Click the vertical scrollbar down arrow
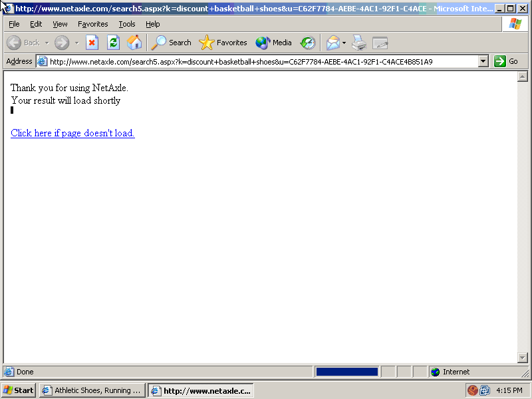 522,357
